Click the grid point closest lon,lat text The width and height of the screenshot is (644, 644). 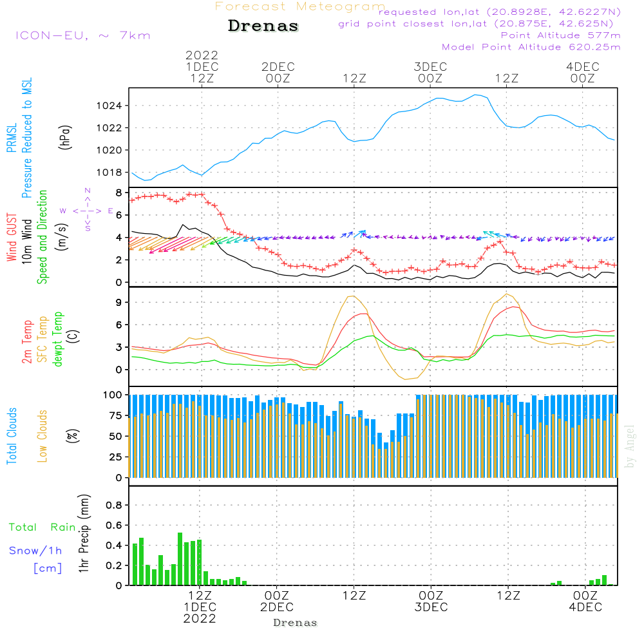coord(480,24)
